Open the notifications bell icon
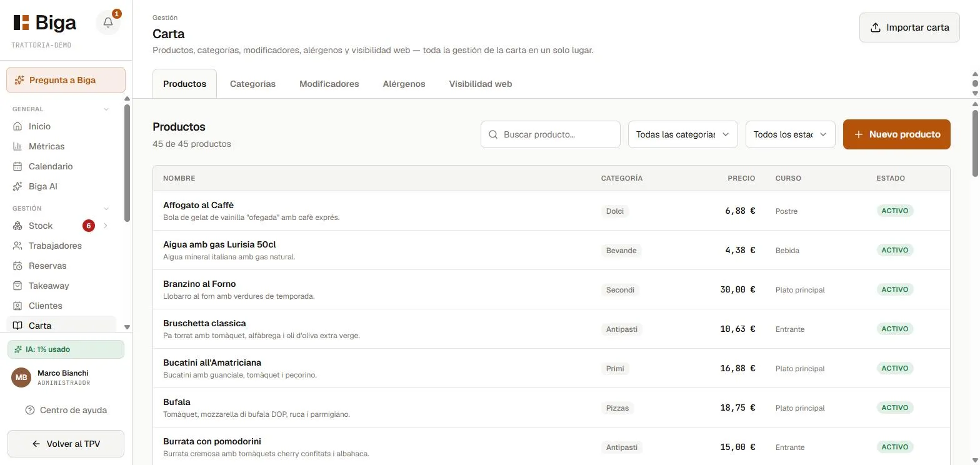 point(108,23)
